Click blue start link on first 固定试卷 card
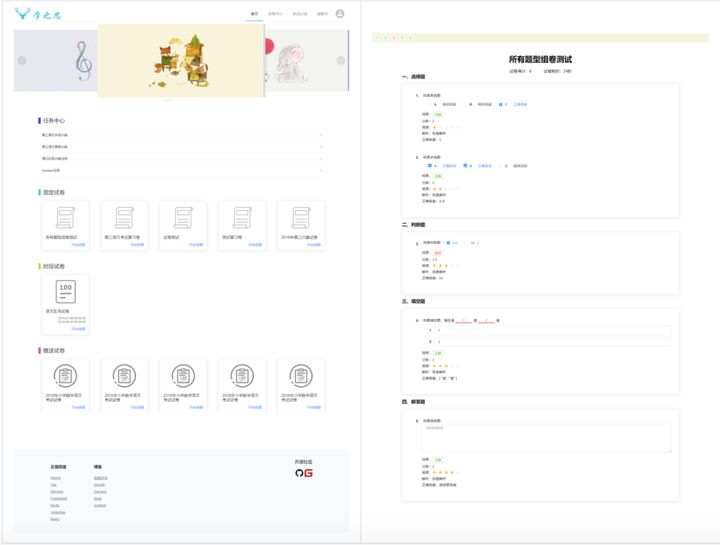 point(79,245)
